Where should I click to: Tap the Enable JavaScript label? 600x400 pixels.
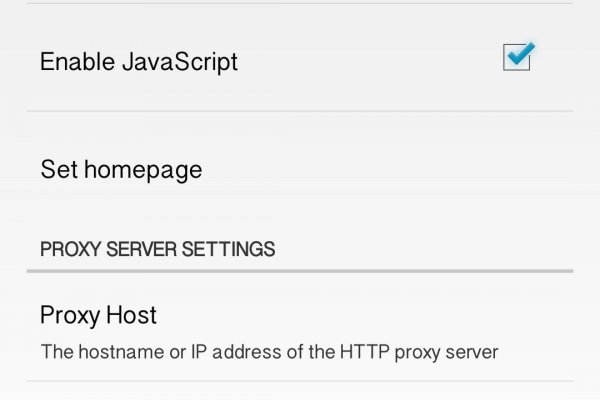(138, 61)
